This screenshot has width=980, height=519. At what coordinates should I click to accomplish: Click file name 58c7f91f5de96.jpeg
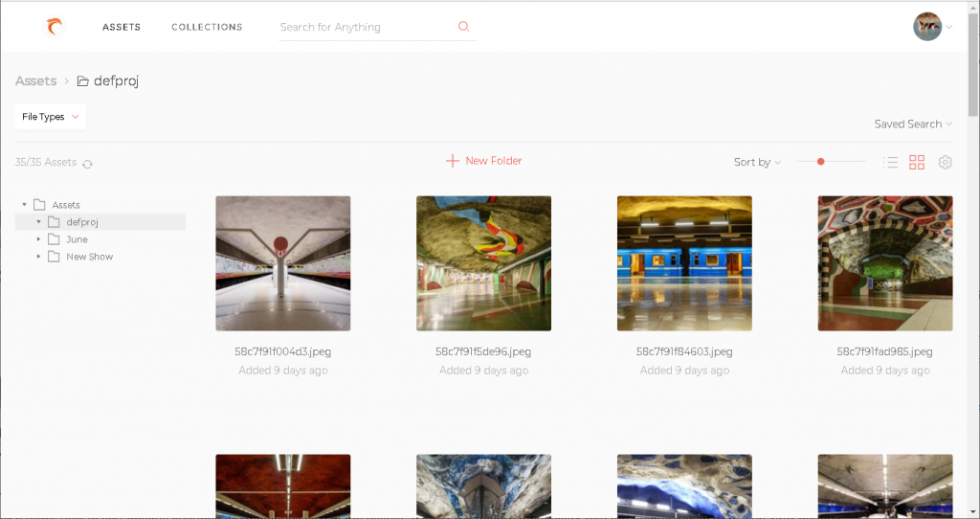point(483,351)
